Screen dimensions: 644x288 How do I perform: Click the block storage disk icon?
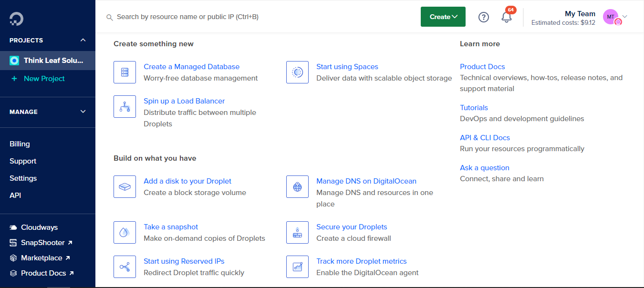125,187
